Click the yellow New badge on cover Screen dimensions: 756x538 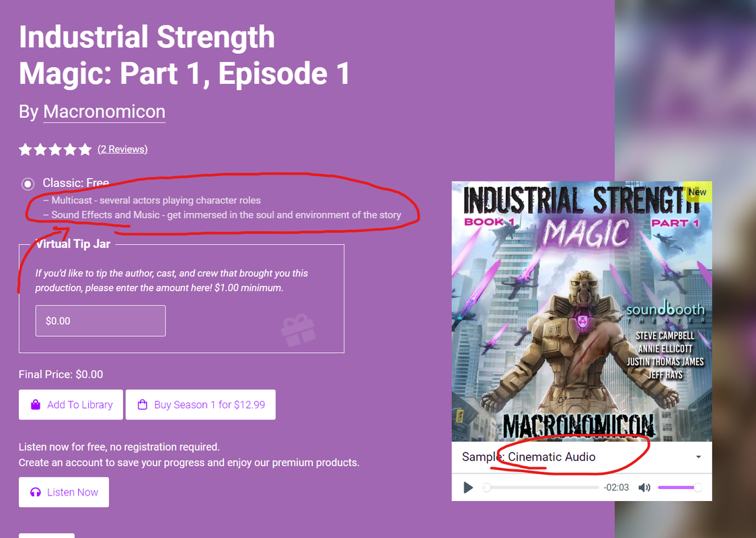tap(697, 192)
